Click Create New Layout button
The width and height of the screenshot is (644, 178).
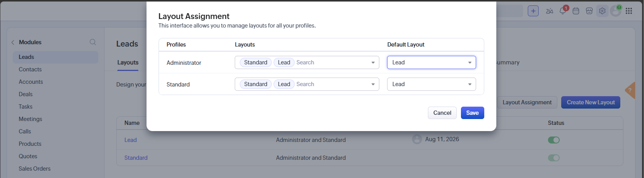(591, 102)
